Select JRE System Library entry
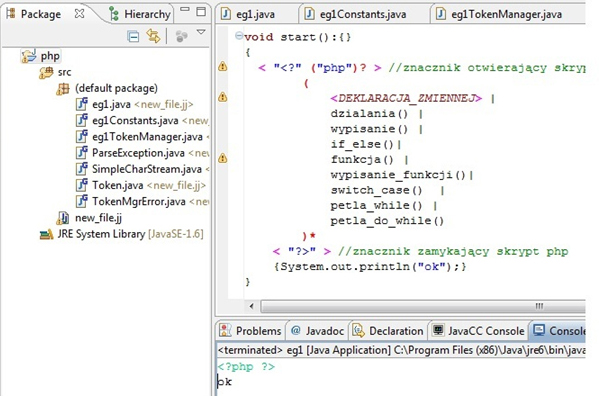The image size is (599, 396). (130, 234)
